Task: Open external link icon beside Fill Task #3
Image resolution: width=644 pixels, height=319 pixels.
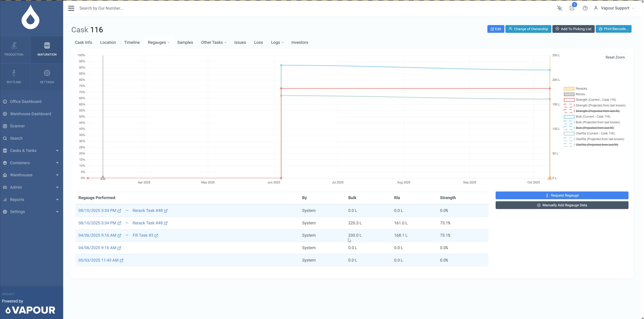Action: tap(156, 235)
